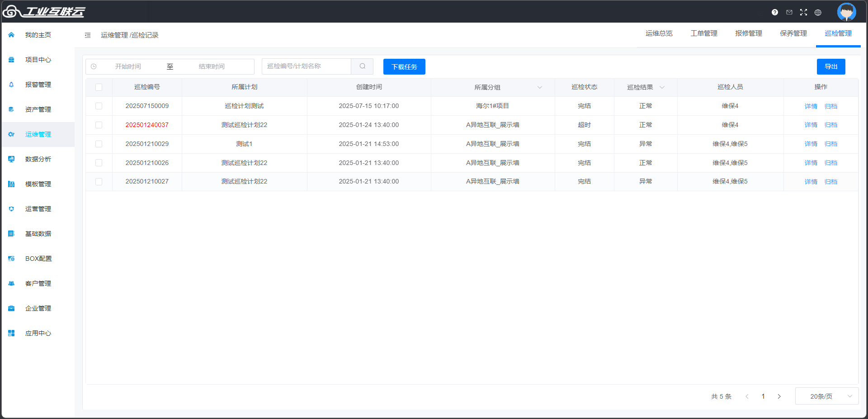Open 详情 for record 202501210026
The width and height of the screenshot is (868, 419).
(x=811, y=163)
